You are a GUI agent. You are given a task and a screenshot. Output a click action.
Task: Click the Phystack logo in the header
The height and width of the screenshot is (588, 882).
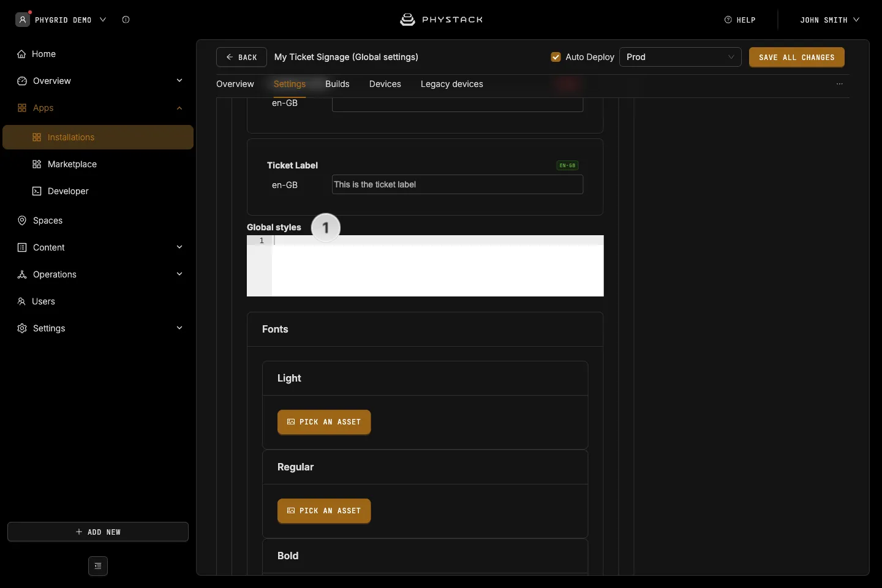tap(441, 20)
